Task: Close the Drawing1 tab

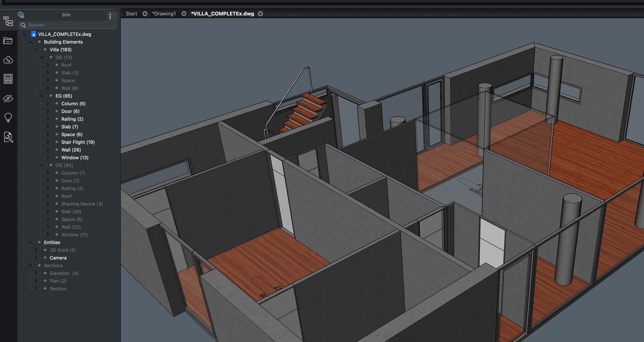Action: pyautogui.click(x=184, y=14)
